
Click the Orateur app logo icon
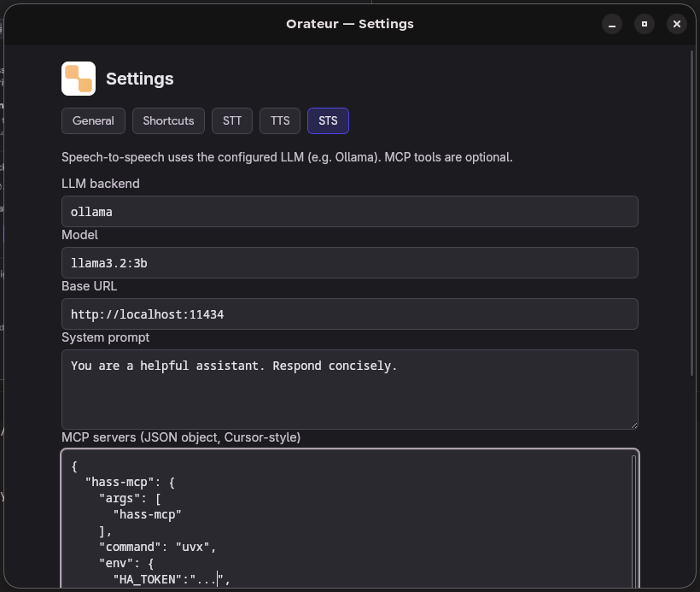click(x=79, y=79)
